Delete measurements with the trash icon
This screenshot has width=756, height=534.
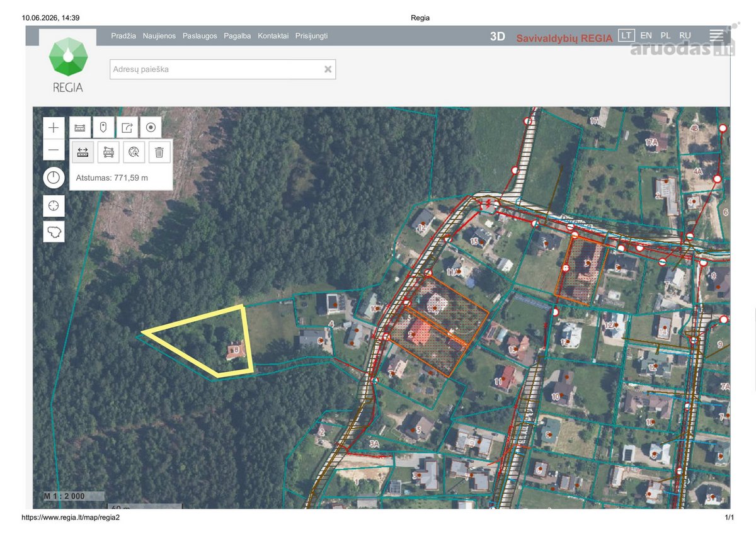pyautogui.click(x=159, y=152)
